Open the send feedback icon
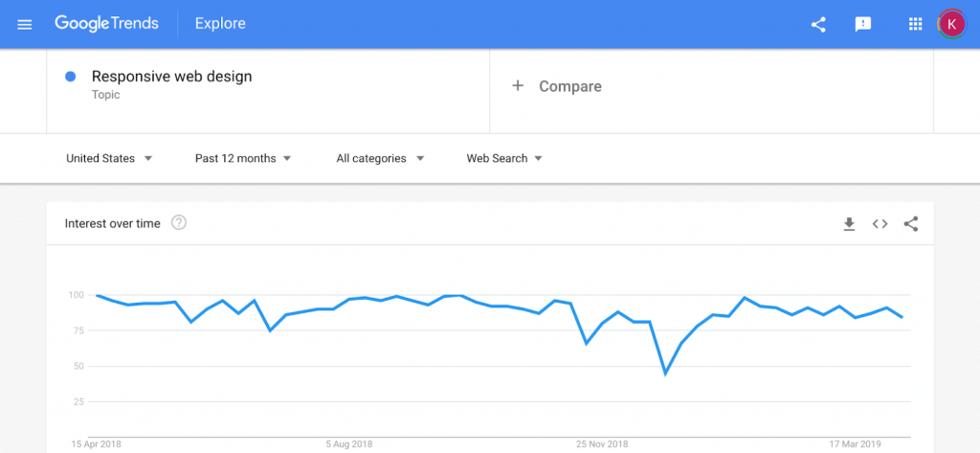Screen dimensions: 980x453 point(863,24)
